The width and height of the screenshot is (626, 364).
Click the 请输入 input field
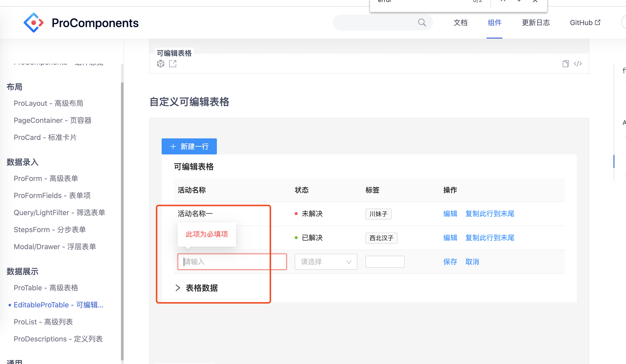[x=231, y=261]
